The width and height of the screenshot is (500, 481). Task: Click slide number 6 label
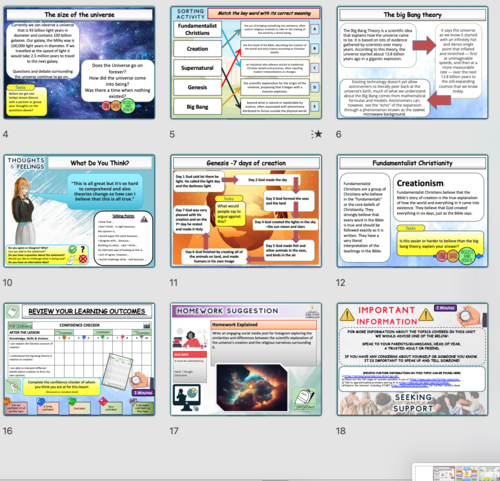click(x=339, y=134)
